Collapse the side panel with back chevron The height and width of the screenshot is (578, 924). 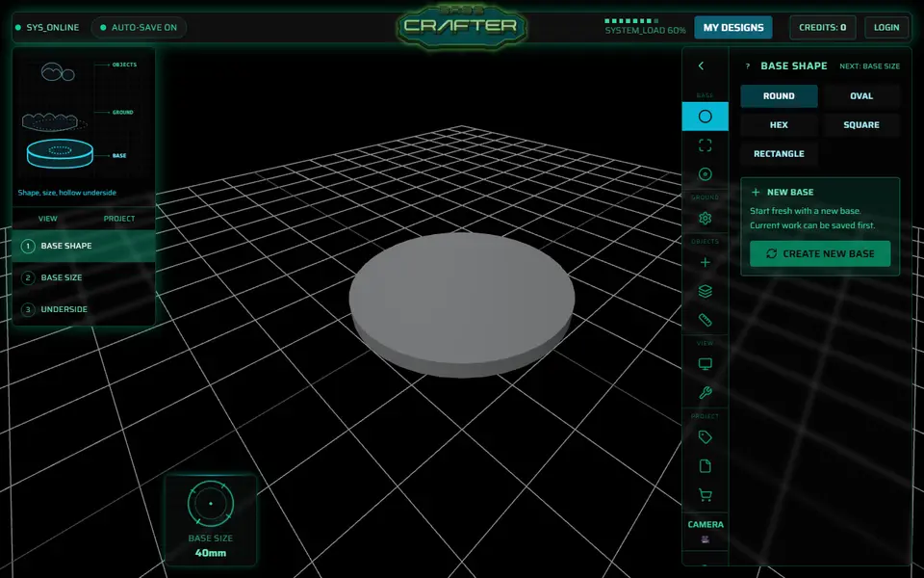tap(701, 66)
